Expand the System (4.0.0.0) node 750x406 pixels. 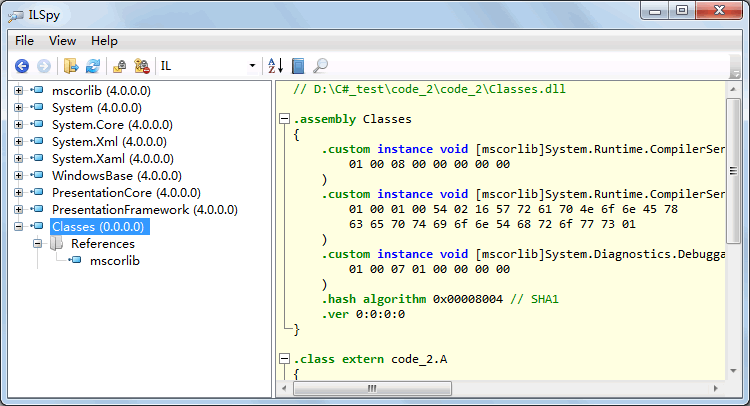click(x=19, y=108)
